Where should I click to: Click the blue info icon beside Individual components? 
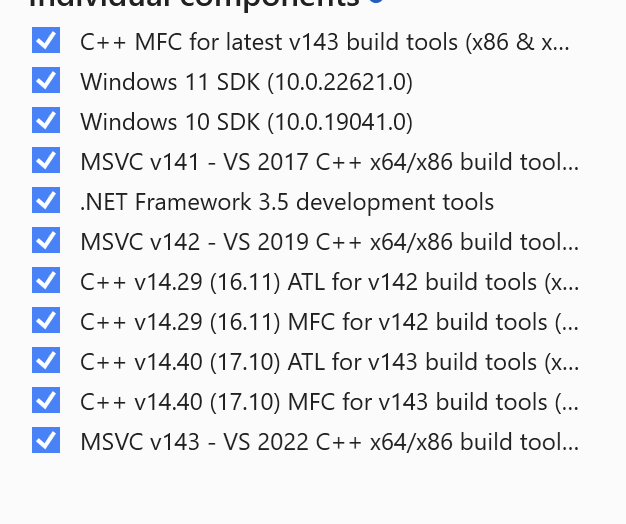point(375,2)
